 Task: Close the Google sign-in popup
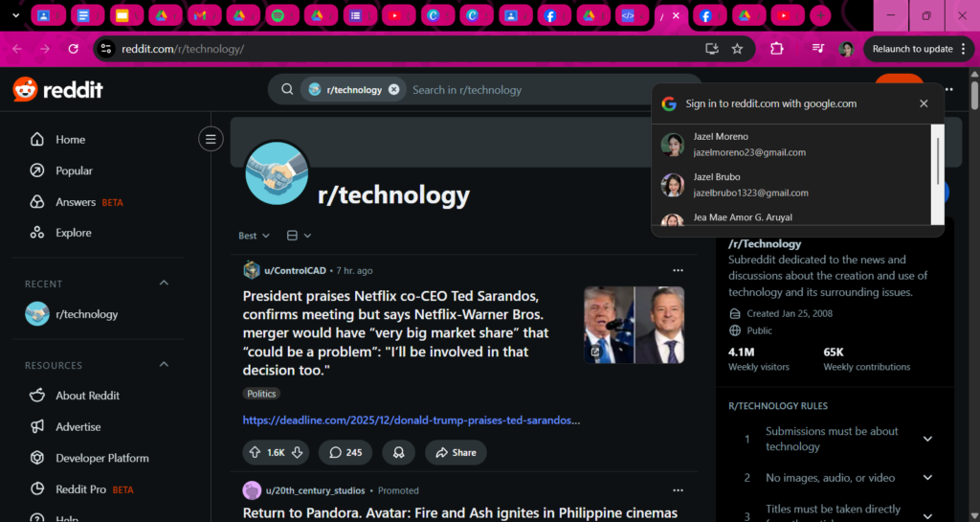pos(924,103)
